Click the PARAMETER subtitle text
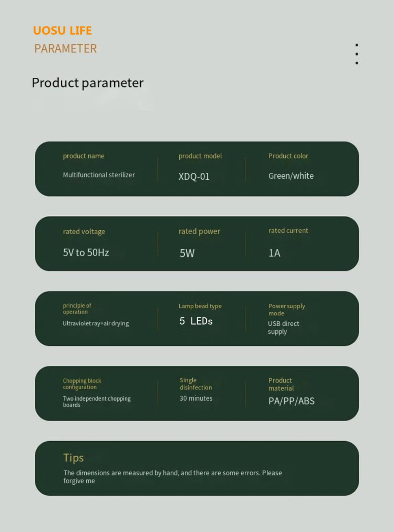Image resolution: width=394 pixels, height=532 pixels. pyautogui.click(x=65, y=49)
